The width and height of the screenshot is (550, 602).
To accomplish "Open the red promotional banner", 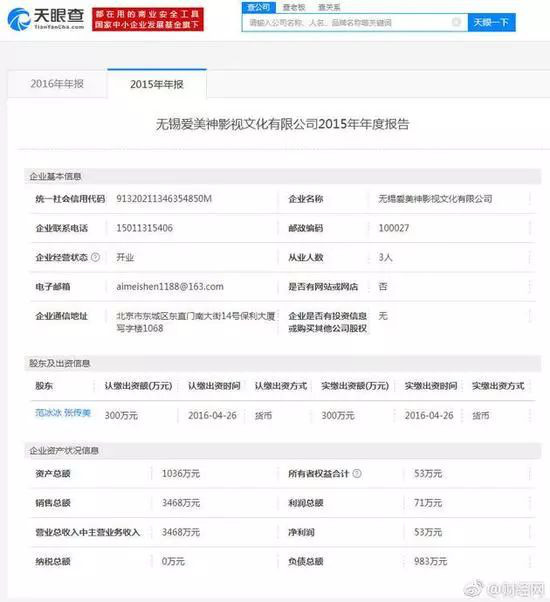I will point(148,20).
